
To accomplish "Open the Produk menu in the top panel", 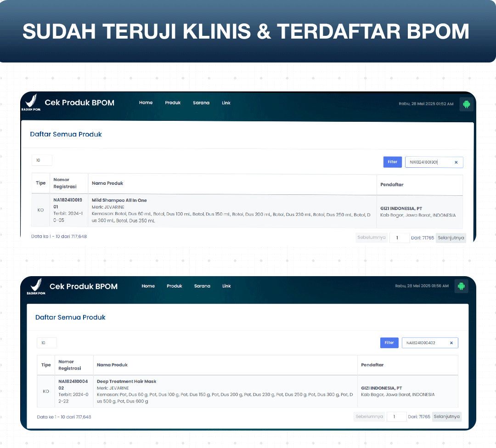I will point(173,103).
